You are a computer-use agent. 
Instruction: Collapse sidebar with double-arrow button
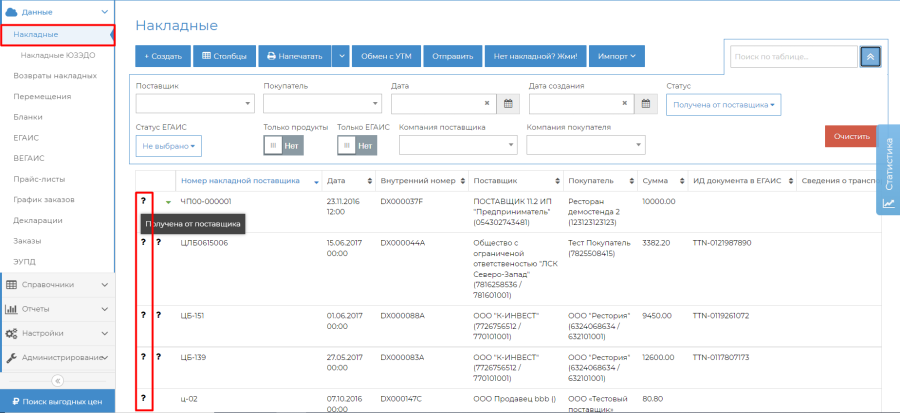[x=57, y=380]
